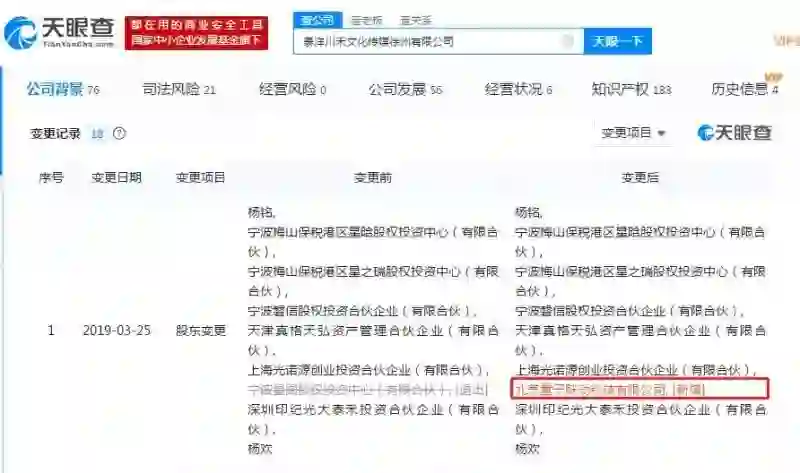Screen dimensions: 800x473
Task: Select the 查关系 search tab
Action: click(x=416, y=20)
